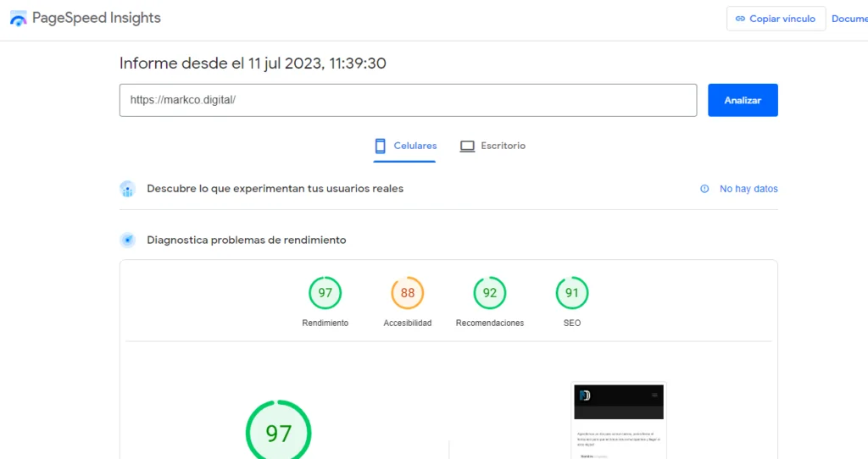Click the SEO label under the score
This screenshot has height=459, width=868.
tap(572, 323)
